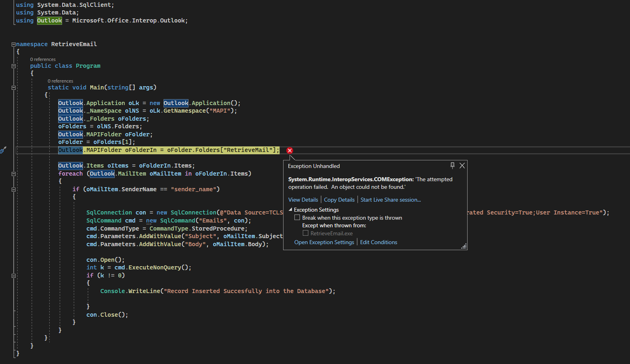The width and height of the screenshot is (630, 364).
Task: Collapse the if (k != 0) block
Action: pyautogui.click(x=14, y=276)
